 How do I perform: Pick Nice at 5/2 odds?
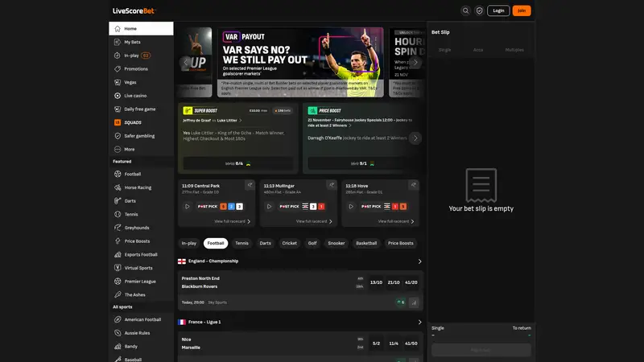coord(376,343)
